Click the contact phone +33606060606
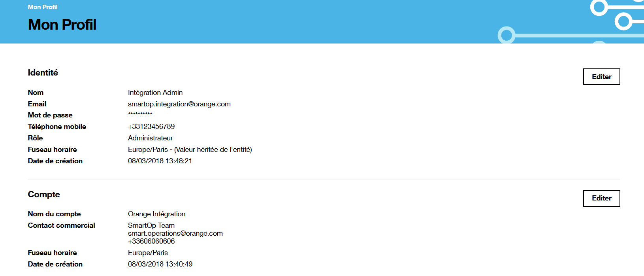The image size is (644, 276). (151, 241)
